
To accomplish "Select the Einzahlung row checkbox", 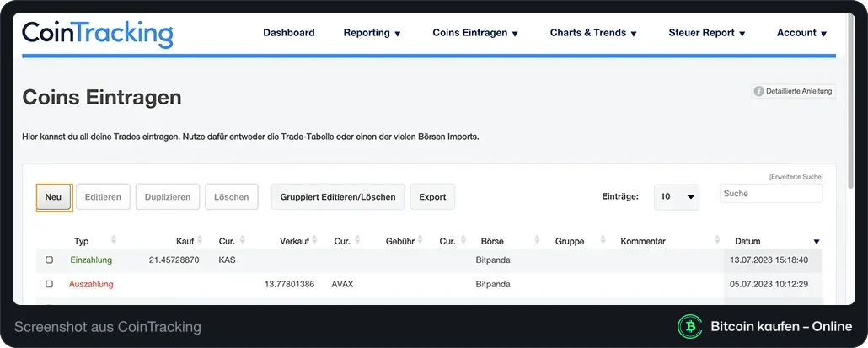I will [49, 260].
